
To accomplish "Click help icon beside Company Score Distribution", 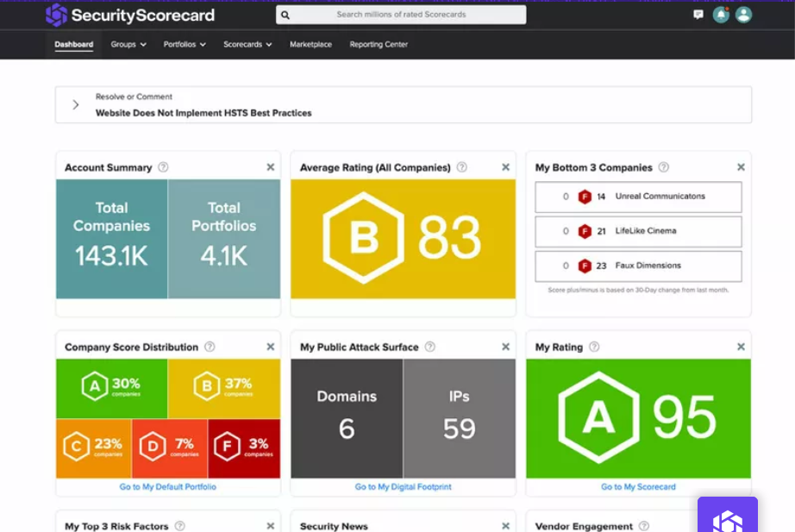I will (210, 347).
